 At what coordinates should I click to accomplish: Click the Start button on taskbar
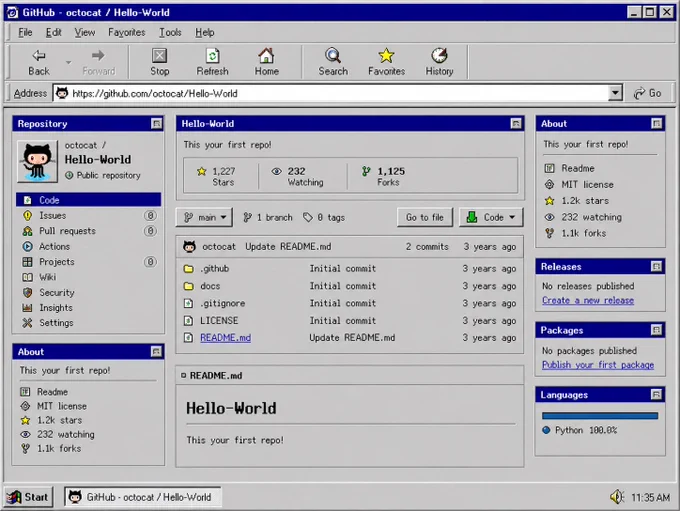tap(29, 497)
